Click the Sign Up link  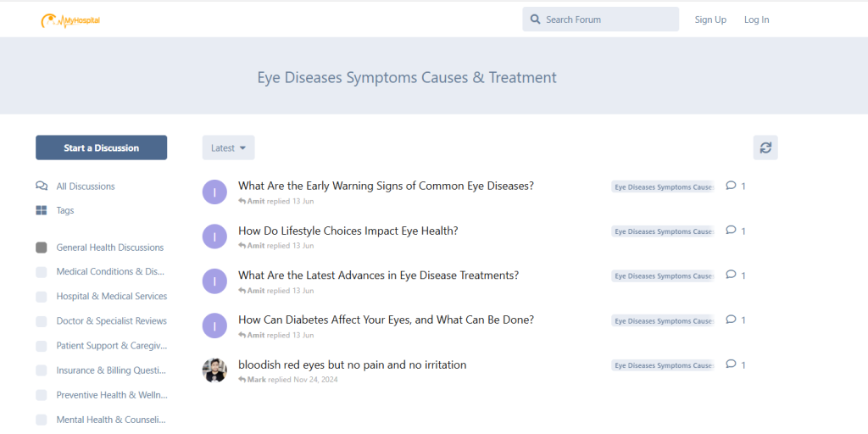tap(710, 19)
